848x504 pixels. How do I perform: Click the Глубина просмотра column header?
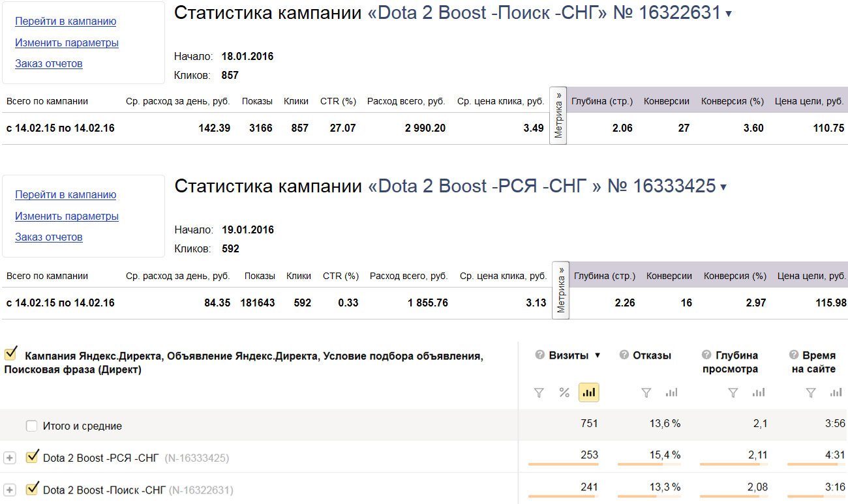(x=730, y=363)
